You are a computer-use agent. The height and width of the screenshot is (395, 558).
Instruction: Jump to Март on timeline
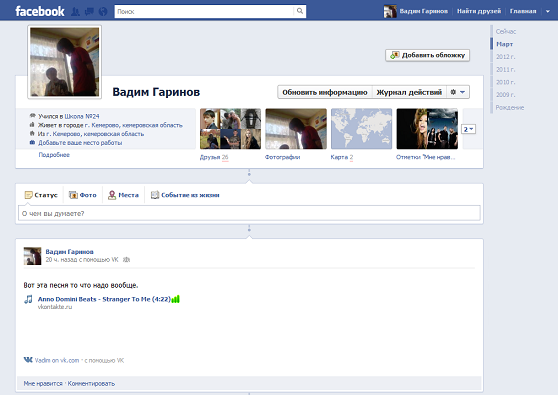coord(505,44)
